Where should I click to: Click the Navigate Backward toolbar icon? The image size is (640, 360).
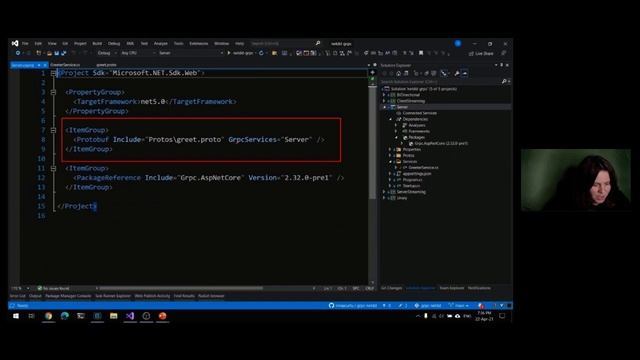[x=18, y=53]
